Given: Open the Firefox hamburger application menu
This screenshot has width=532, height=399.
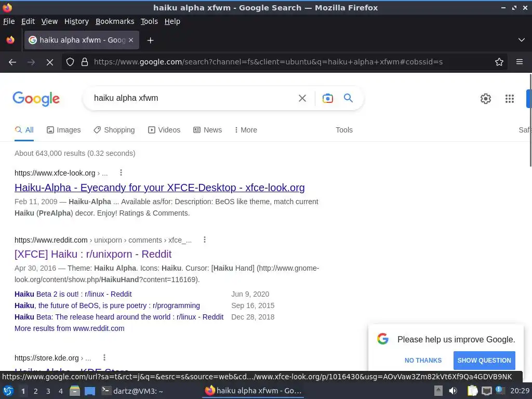Looking at the screenshot, I should 520,62.
